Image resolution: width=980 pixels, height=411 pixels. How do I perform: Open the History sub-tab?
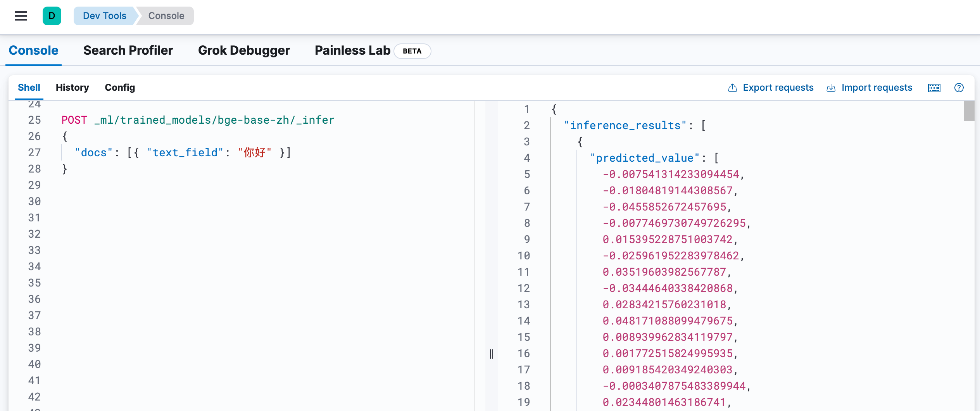(x=72, y=88)
